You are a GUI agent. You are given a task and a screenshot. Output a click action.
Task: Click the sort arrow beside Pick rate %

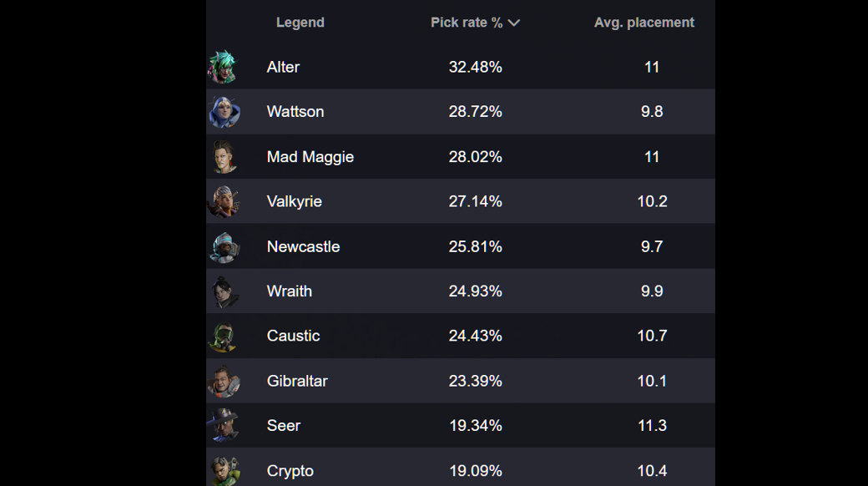coord(514,23)
